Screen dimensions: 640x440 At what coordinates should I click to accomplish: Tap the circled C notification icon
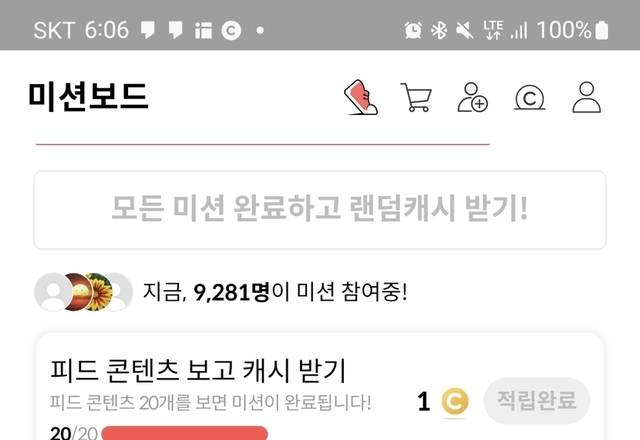231,31
